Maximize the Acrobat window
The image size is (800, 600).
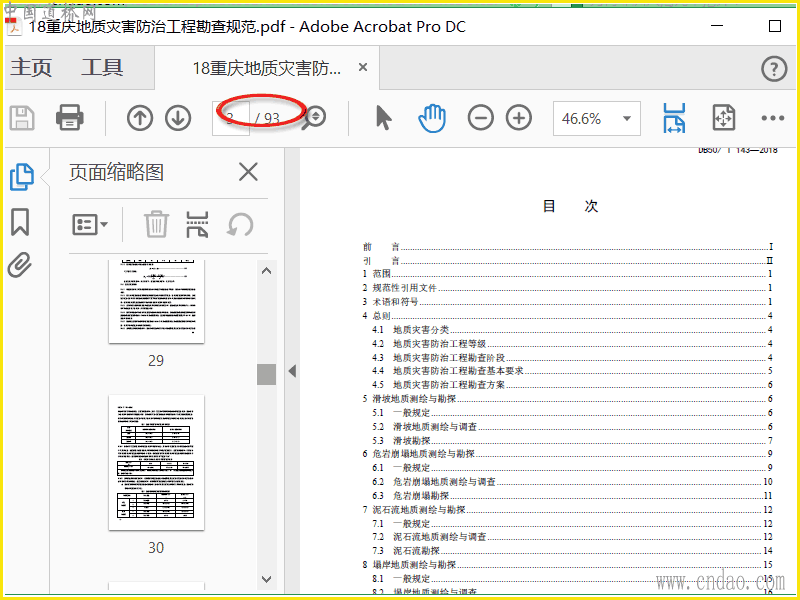(x=774, y=26)
